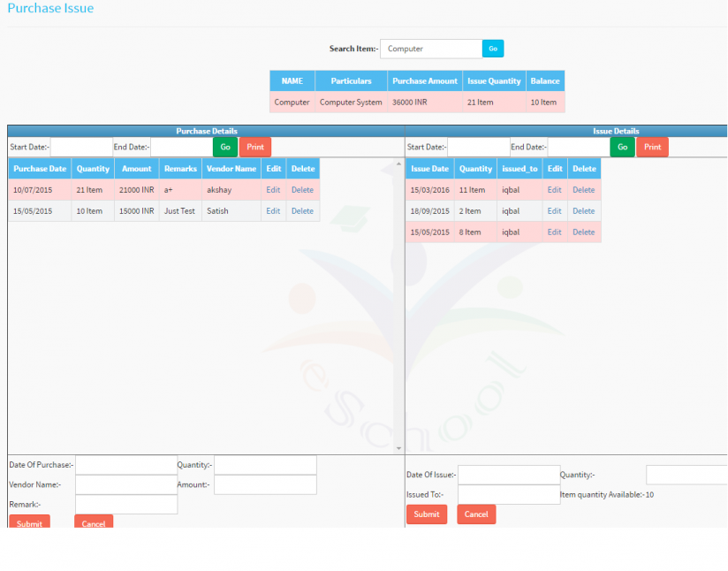Screen dimensions: 728x571
Task: Click Print in the Purchase Details panel
Action: coord(254,147)
